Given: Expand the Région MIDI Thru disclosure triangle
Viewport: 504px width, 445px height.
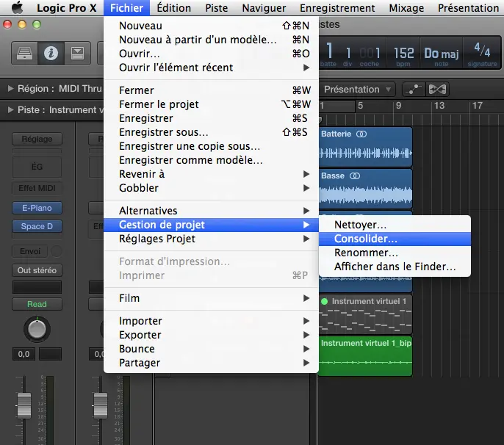Looking at the screenshot, I should (10, 89).
